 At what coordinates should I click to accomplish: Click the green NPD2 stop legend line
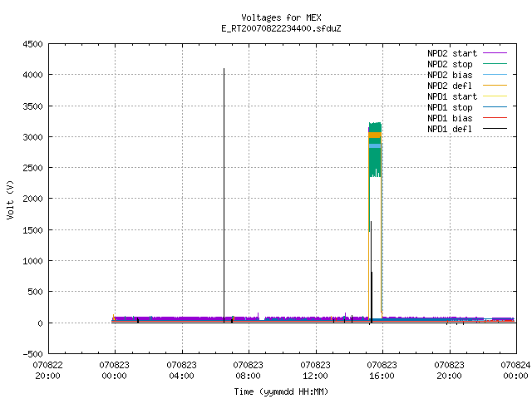click(x=495, y=64)
